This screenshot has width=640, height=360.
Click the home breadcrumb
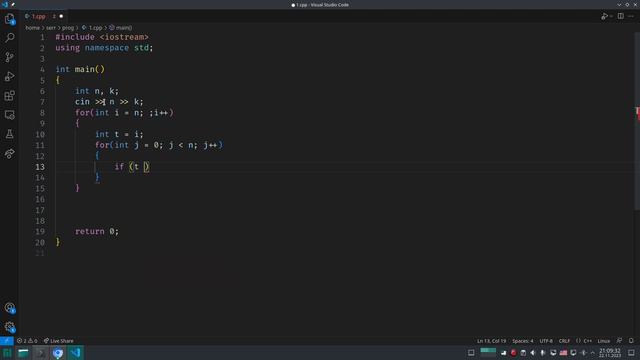32,28
